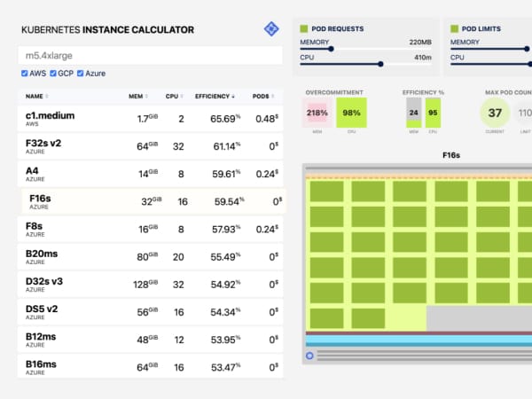The image size is (532, 399).
Task: Select the c1.medium instance row
Action: click(x=151, y=119)
